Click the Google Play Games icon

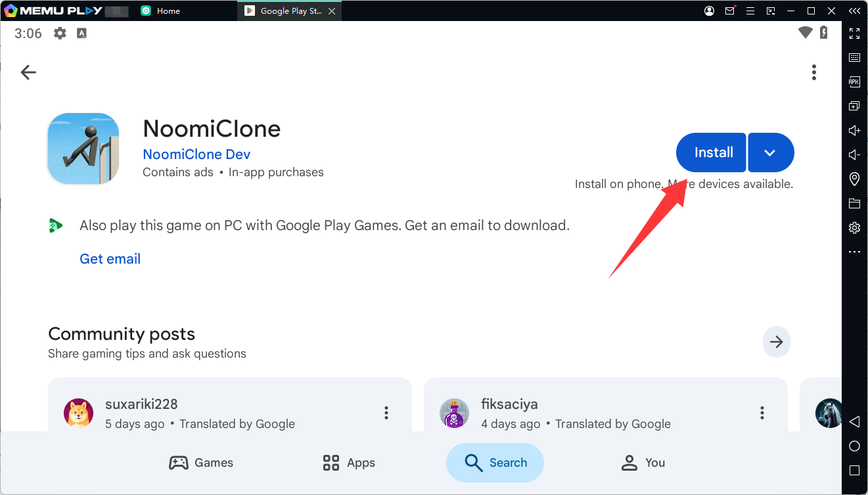56,225
